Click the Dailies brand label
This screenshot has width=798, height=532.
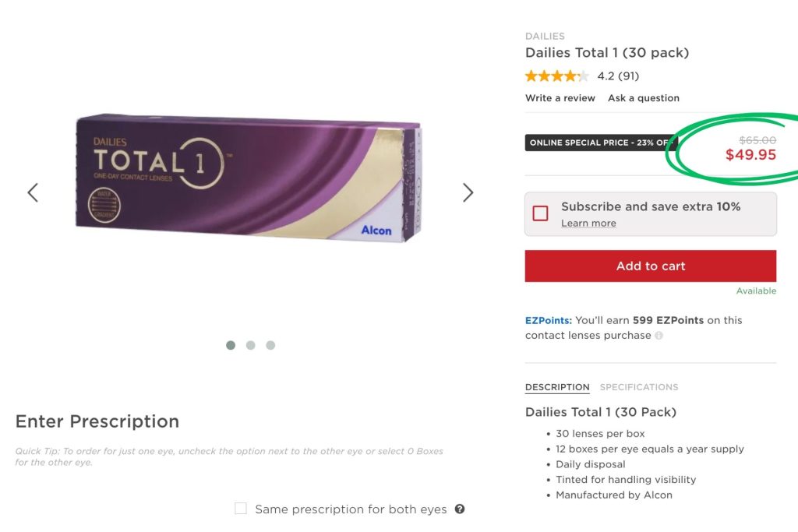(x=545, y=36)
